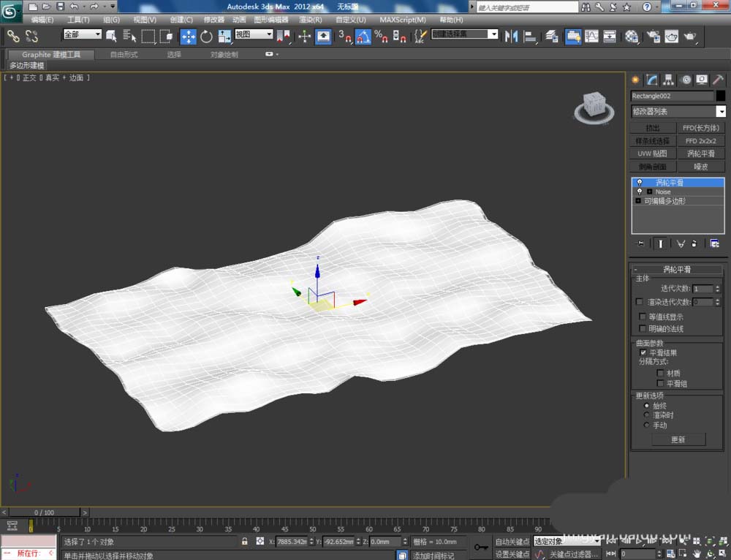Toggle the Keyboard Shortcut Override icon
This screenshot has height=560, width=731.
(x=323, y=37)
